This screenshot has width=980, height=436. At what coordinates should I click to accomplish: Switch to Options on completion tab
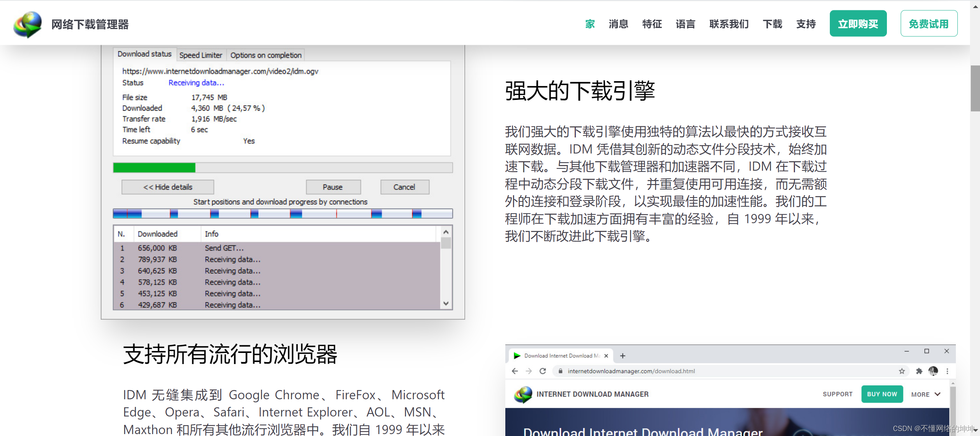point(266,55)
